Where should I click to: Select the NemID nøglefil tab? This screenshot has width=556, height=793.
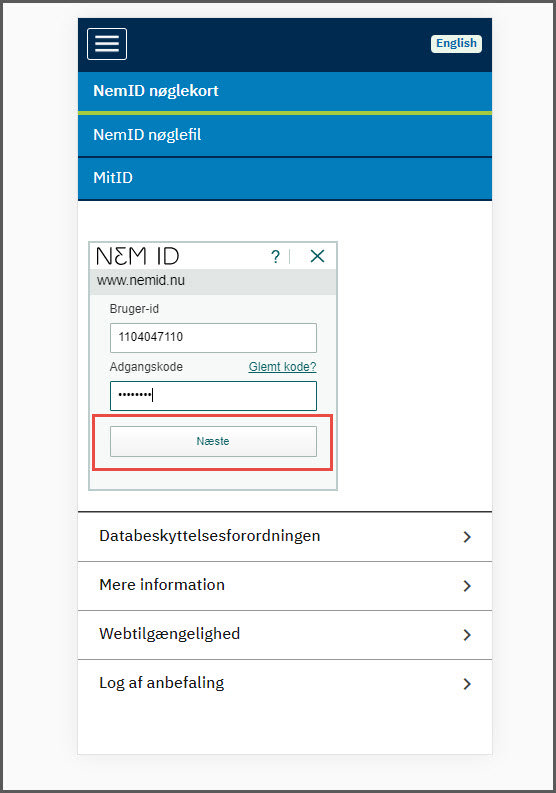[x=285, y=135]
